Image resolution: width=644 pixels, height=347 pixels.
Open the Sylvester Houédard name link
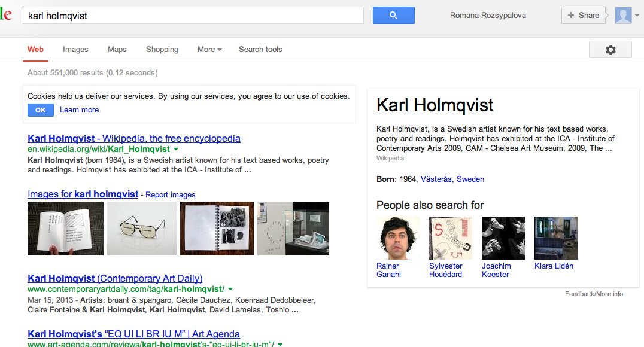pos(446,270)
